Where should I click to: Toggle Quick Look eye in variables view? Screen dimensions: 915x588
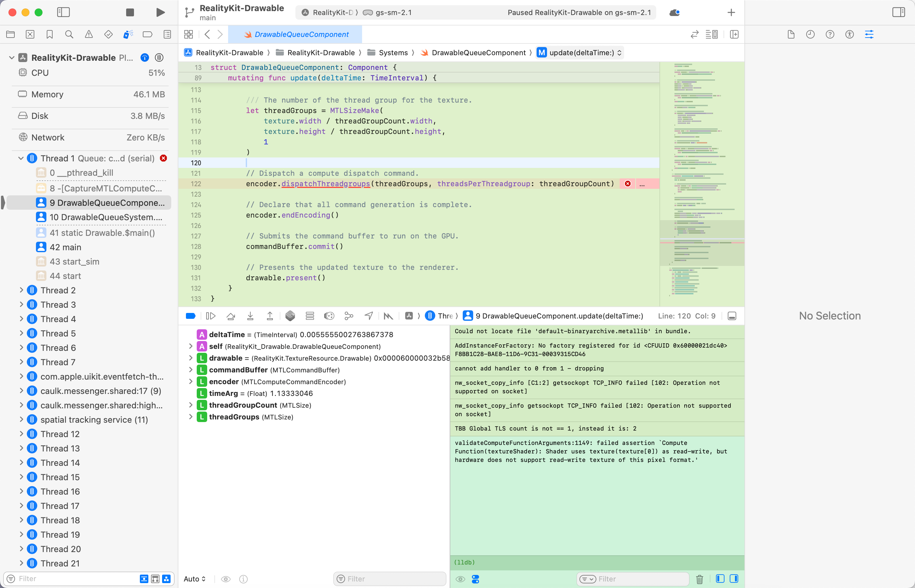coord(226,579)
